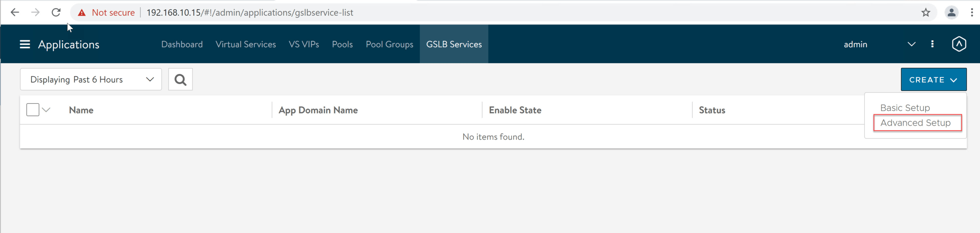Click the browser back arrow
This screenshot has height=233, width=980.
15,13
